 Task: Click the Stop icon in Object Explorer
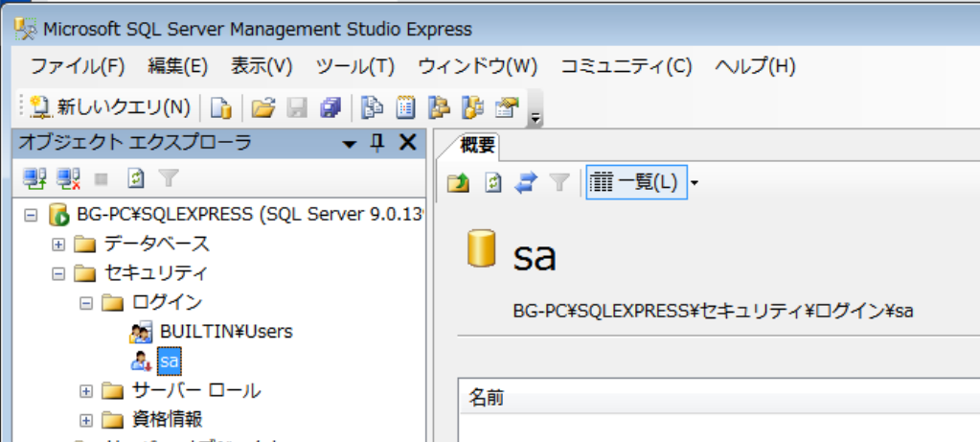coord(102,180)
